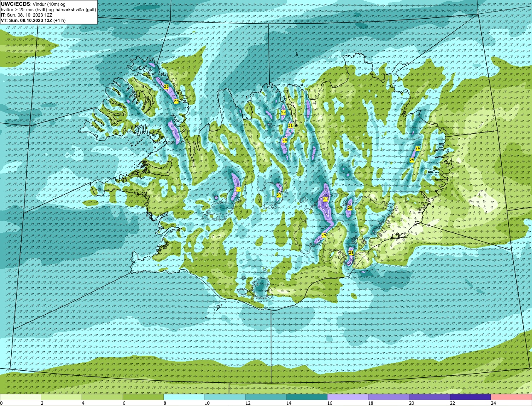The width and height of the screenshot is (532, 406).
Task: Click the 2–4 m/s light green legend swatch
Action: tap(62, 397)
